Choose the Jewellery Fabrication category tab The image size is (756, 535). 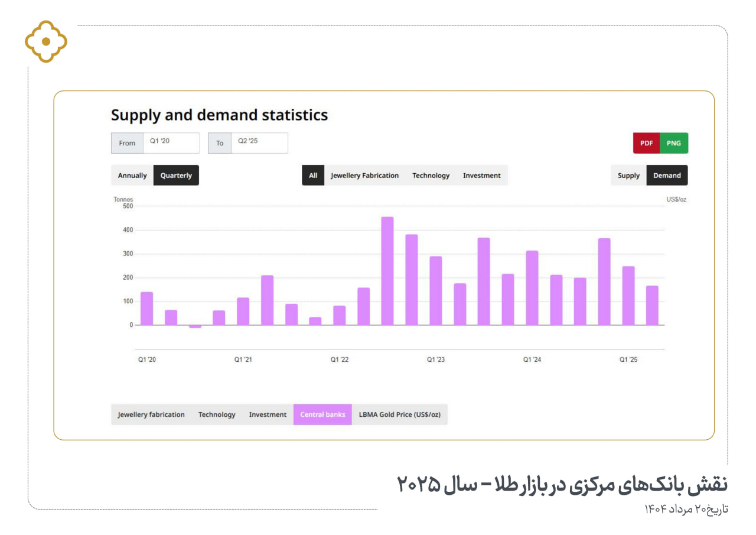point(364,176)
